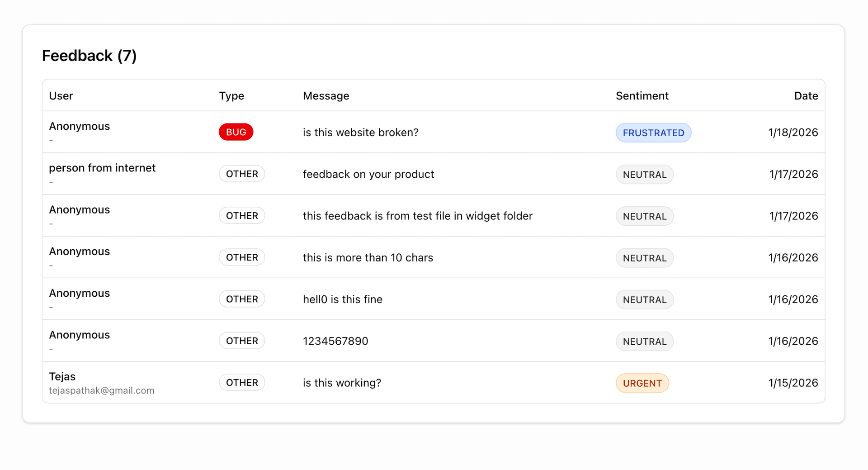
Task: Click the 'feedback on your product' message
Action: tap(368, 174)
